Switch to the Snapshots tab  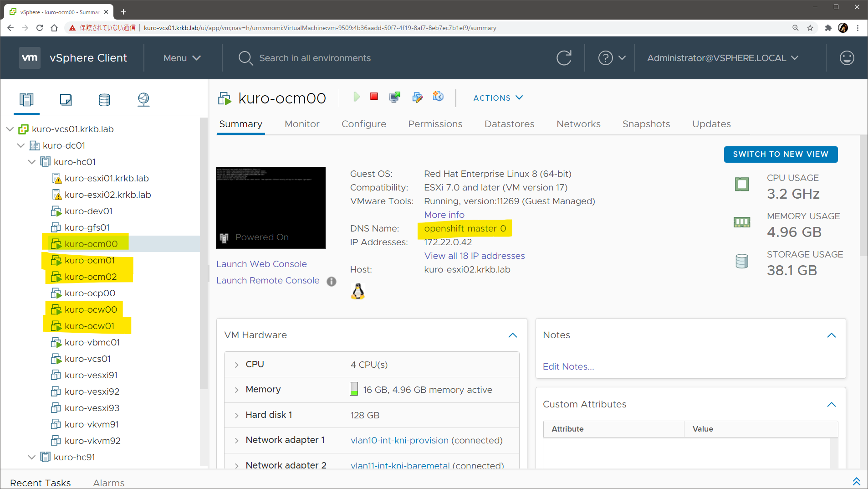click(646, 124)
